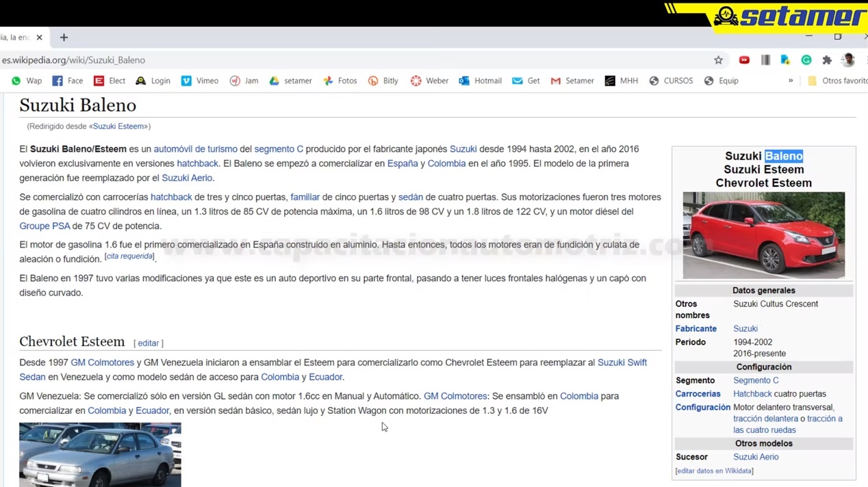868x487 pixels.
Task: Open the Groupe PSA link
Action: point(44,226)
